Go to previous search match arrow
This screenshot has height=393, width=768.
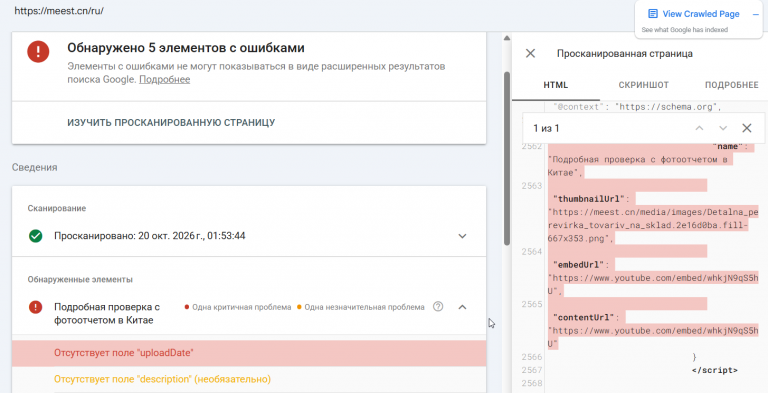coord(699,128)
